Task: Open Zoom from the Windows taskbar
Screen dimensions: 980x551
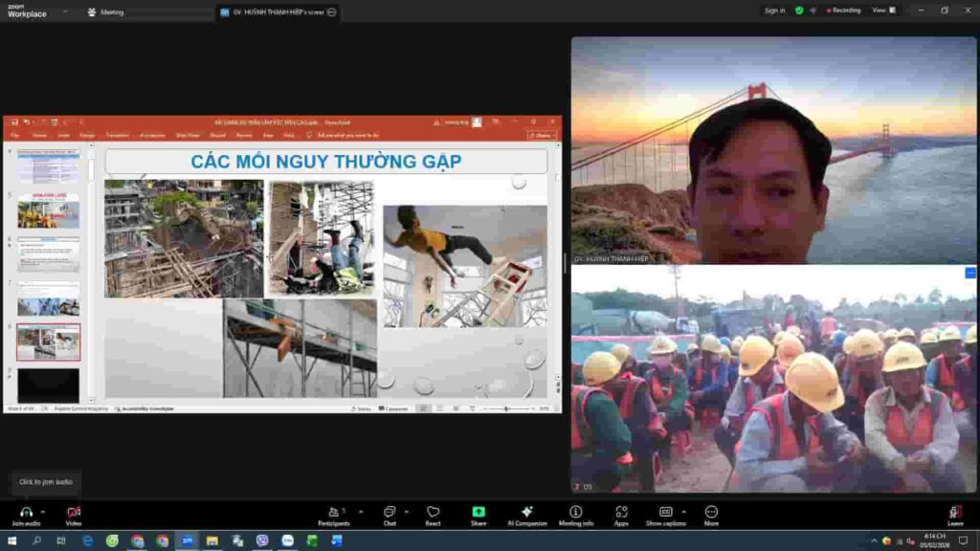Action: pos(187,540)
